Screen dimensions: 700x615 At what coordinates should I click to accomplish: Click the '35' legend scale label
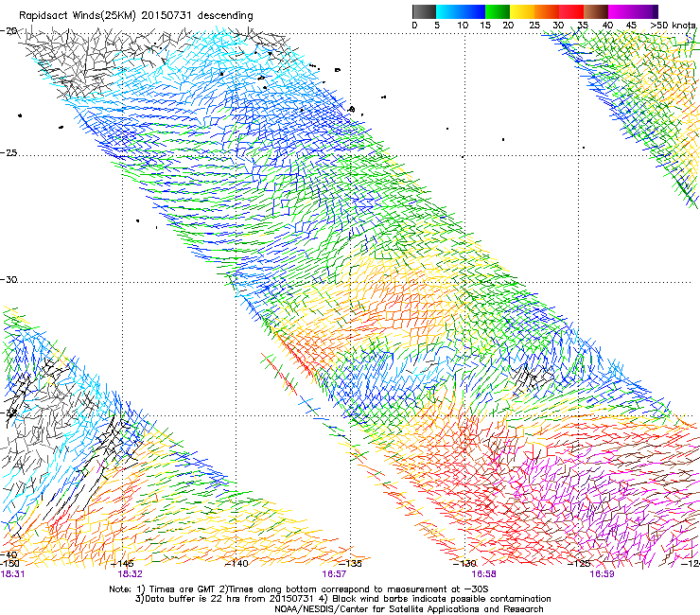coord(583,26)
